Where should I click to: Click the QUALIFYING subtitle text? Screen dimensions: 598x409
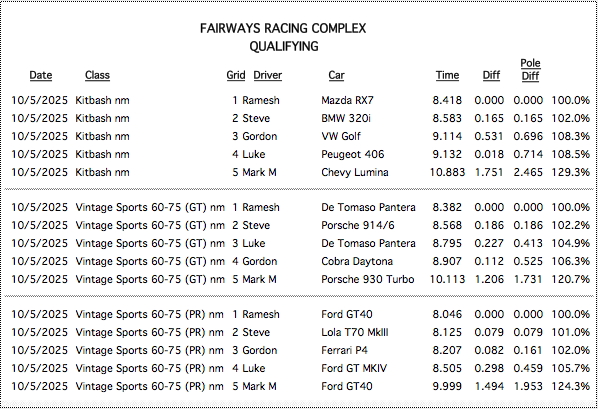pos(284,46)
